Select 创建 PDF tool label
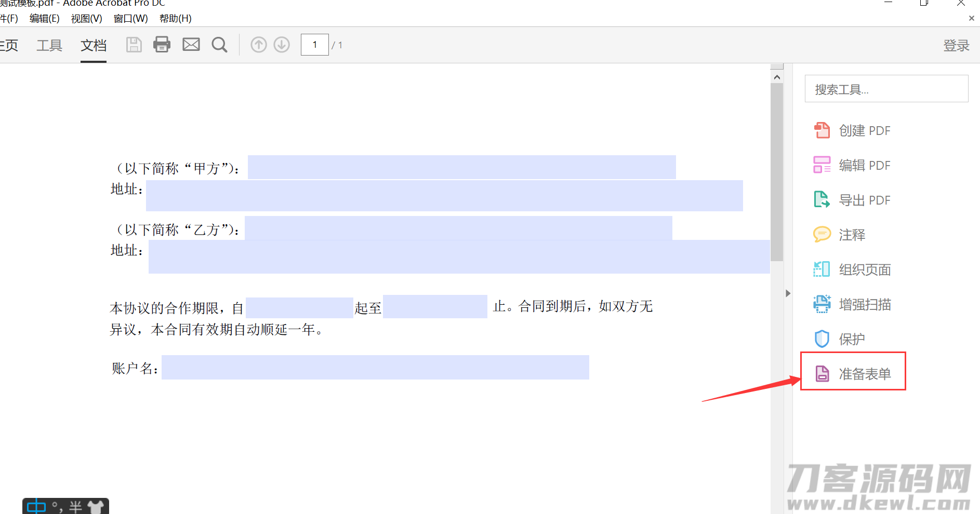This screenshot has height=514, width=980. coord(865,131)
